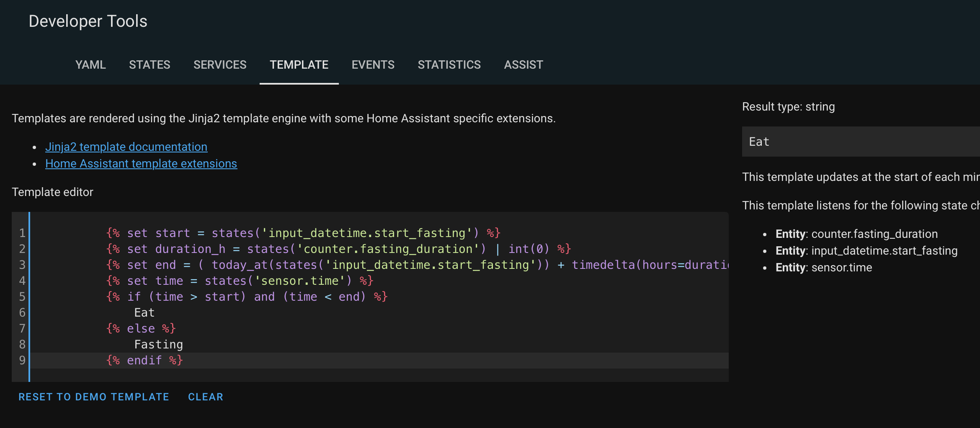
Task: Follow the Home Assistant template extensions link
Action: tap(141, 164)
